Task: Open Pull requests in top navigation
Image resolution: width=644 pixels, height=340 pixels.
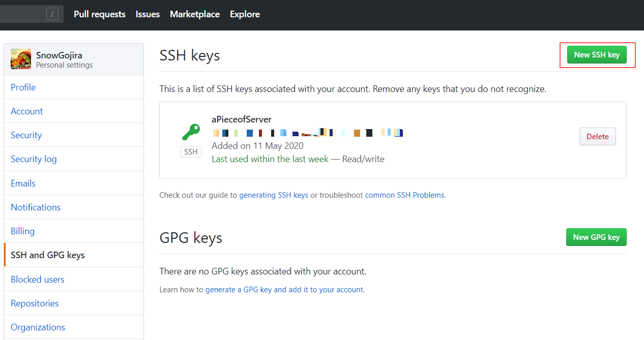Action: (100, 14)
